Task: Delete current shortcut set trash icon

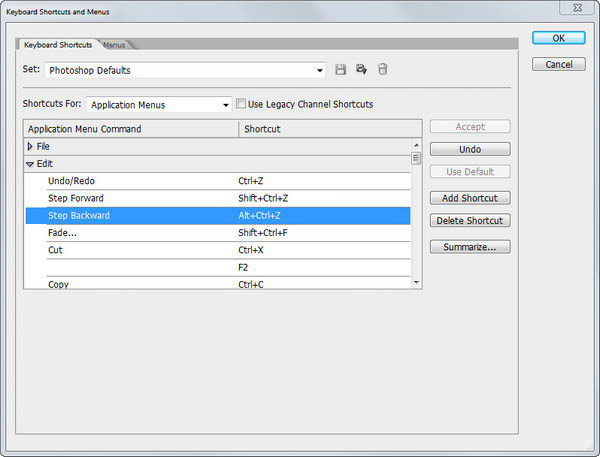Action: [x=382, y=69]
